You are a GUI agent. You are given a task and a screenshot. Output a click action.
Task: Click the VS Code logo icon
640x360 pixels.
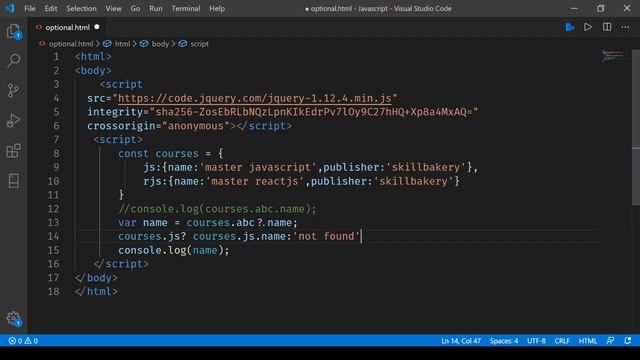(10, 8)
